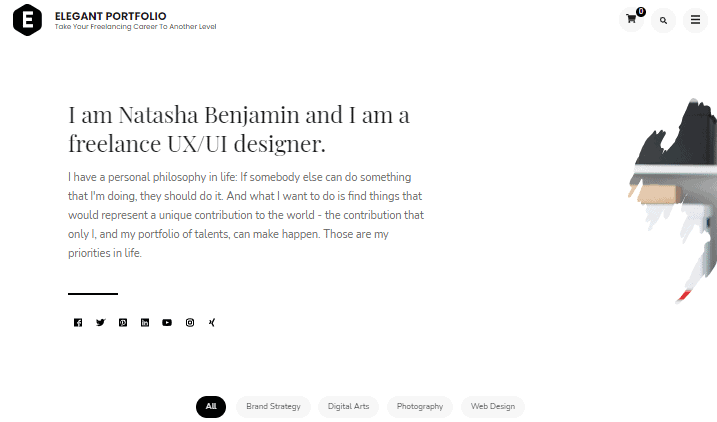
Task: Click the Elegant Portfolio site title
Action: 111,16
